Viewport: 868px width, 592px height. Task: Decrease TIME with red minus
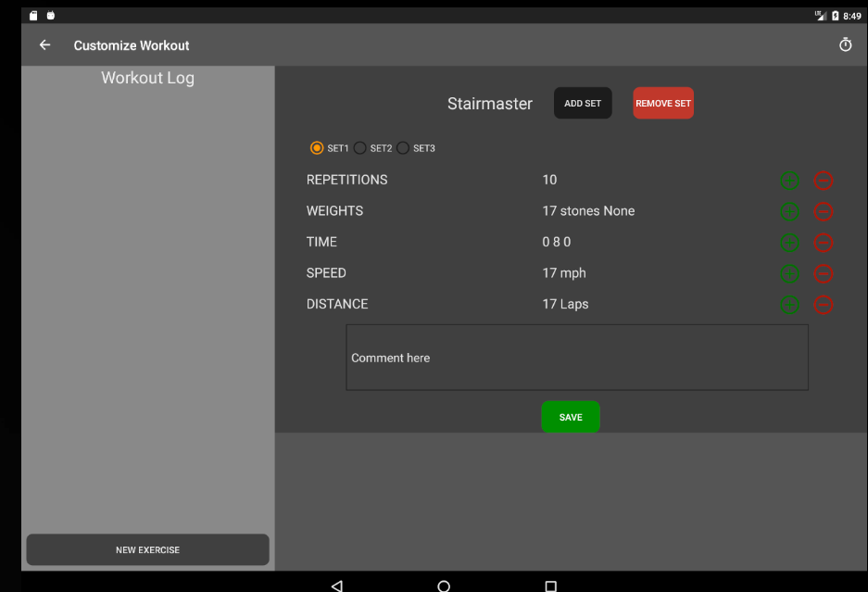pos(824,243)
